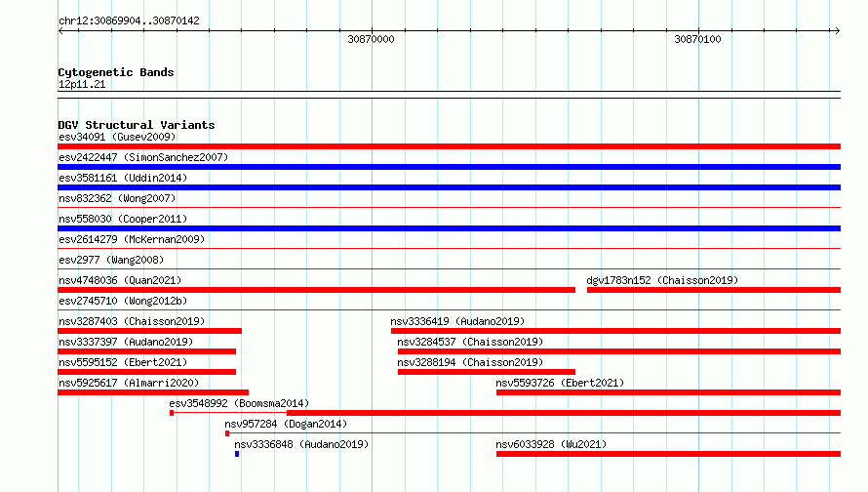Image resolution: width=868 pixels, height=492 pixels.
Task: Open variant esv34091 (Gusev2009) label
Action: pos(117,137)
